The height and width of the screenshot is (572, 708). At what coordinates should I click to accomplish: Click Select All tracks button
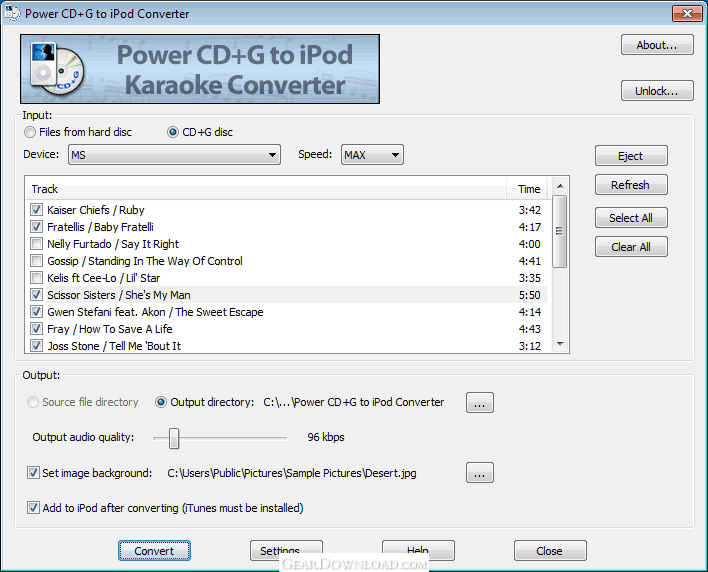pos(631,218)
